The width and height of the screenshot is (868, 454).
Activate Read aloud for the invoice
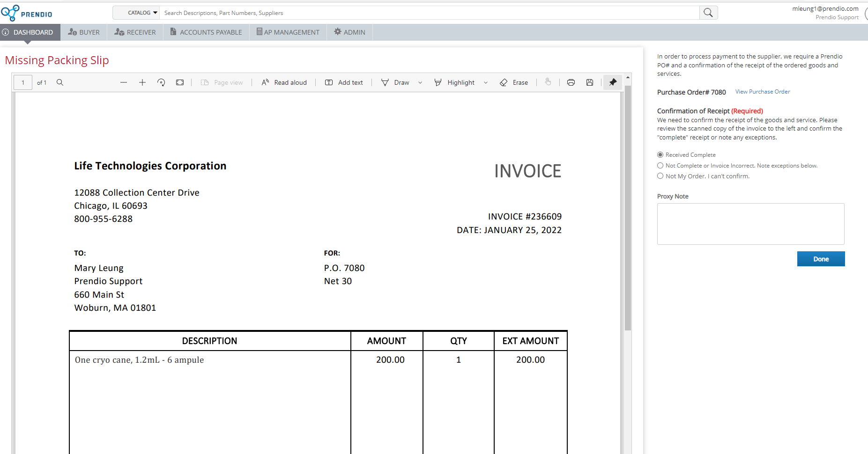tap(284, 82)
